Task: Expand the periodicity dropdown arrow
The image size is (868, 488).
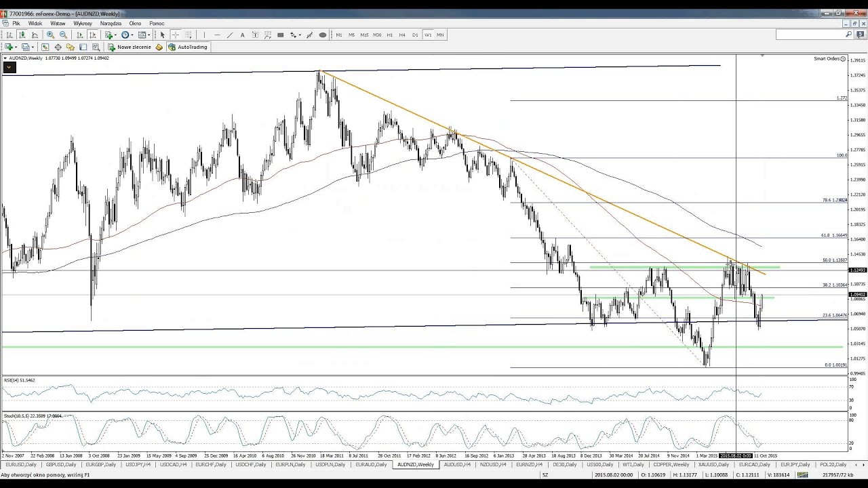Action: [133, 35]
